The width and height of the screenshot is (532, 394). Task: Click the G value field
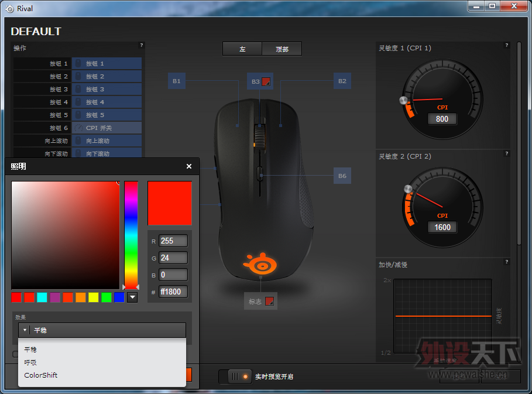173,258
